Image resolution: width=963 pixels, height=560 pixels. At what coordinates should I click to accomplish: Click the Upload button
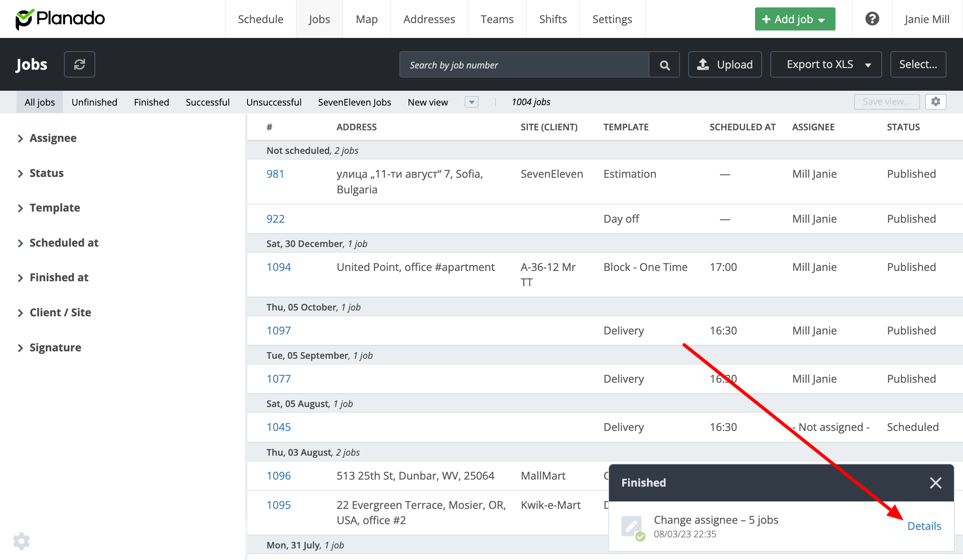[725, 65]
